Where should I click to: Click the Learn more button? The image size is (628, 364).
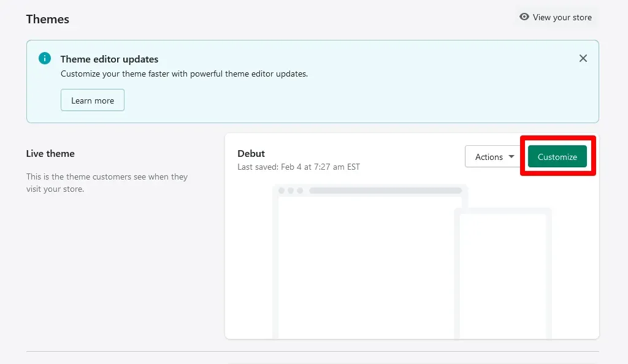pos(93,100)
